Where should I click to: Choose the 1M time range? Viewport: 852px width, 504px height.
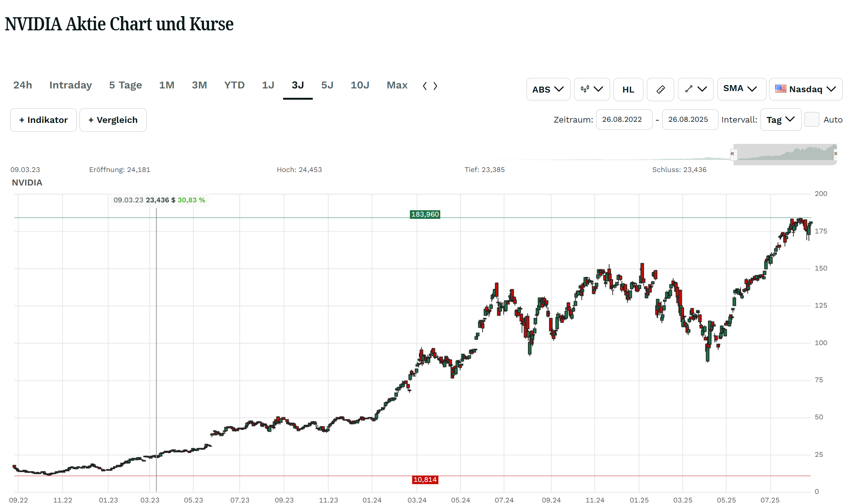(x=166, y=85)
